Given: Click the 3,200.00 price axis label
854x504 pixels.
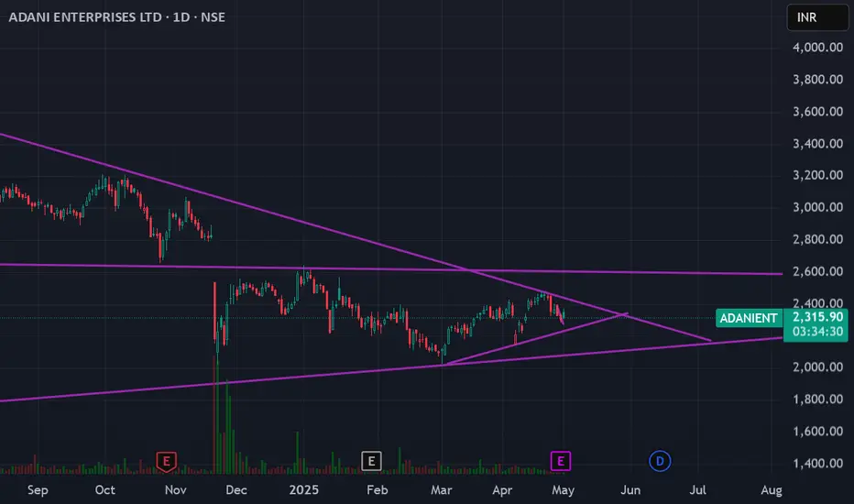Looking at the screenshot, I should [817, 175].
